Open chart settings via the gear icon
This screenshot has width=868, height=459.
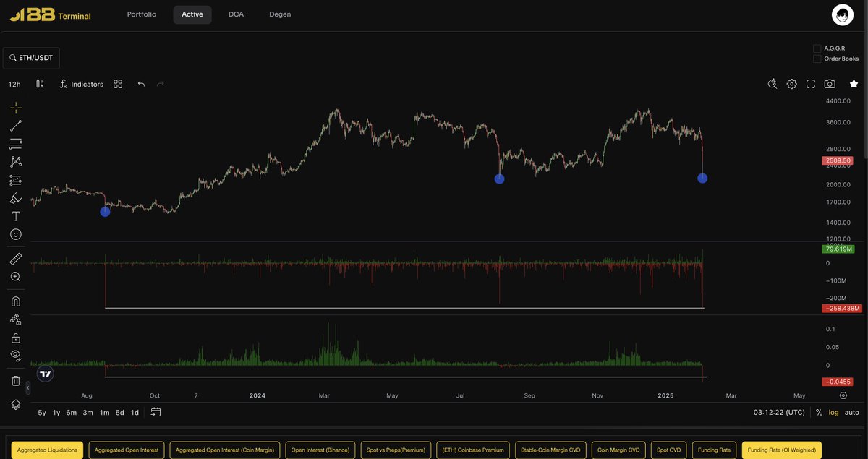tap(790, 82)
